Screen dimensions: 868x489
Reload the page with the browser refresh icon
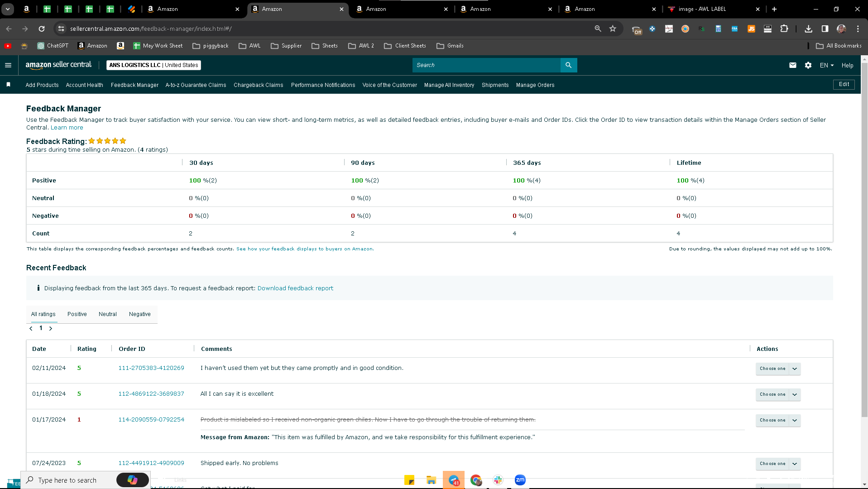(42, 29)
